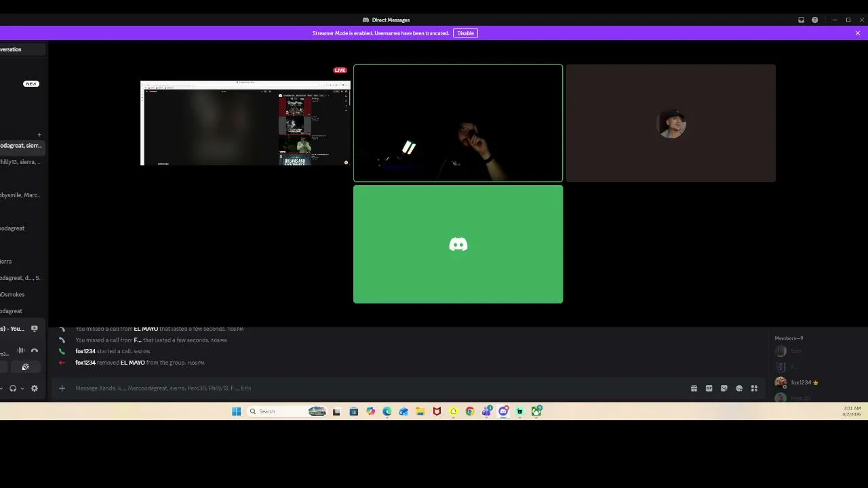Viewport: 868px width, 488px height.
Task: Select the call tile with the round avatar
Action: point(671,123)
